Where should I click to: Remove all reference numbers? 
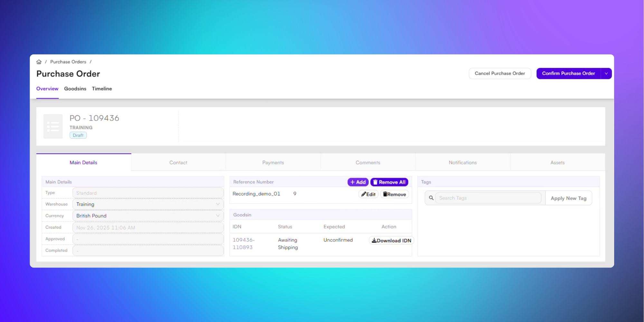[x=389, y=182]
